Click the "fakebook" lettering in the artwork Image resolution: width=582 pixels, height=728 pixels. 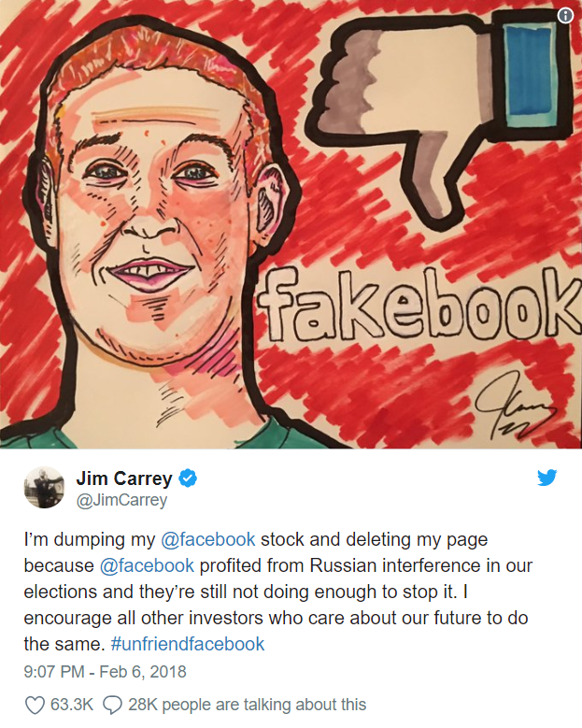418,306
